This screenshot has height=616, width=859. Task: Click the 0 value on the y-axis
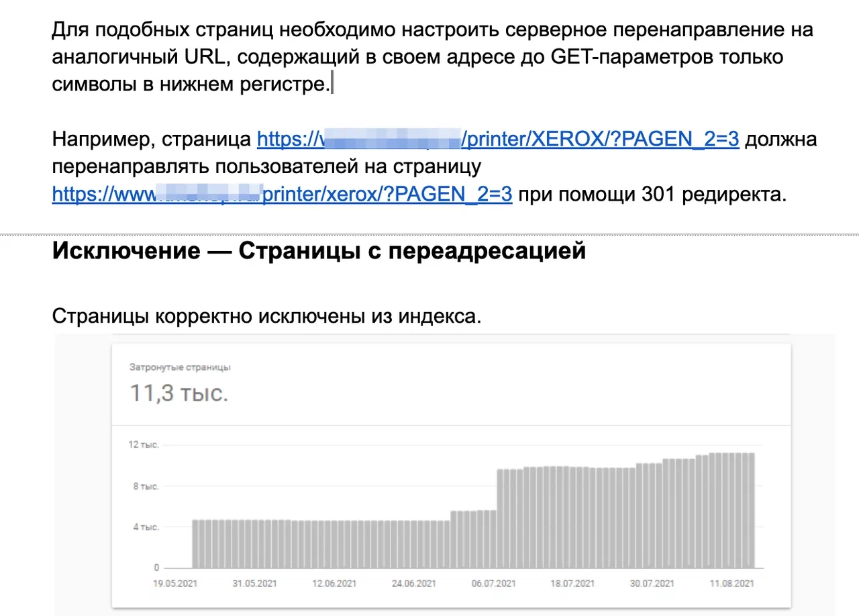[156, 567]
